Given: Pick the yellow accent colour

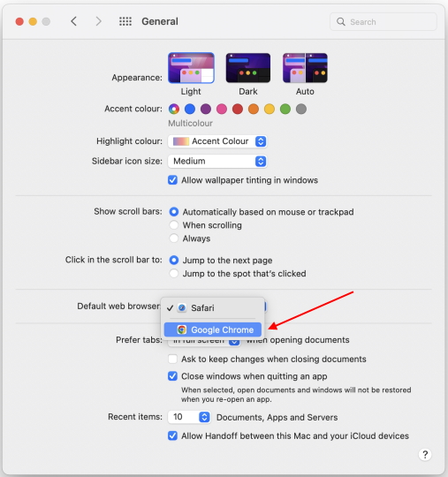Looking at the screenshot, I should click(x=270, y=109).
